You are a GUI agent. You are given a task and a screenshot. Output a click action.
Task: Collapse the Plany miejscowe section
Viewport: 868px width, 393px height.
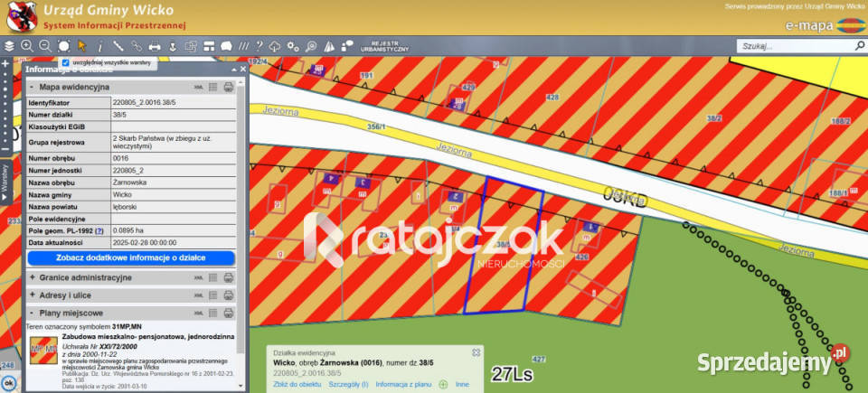coord(33,312)
